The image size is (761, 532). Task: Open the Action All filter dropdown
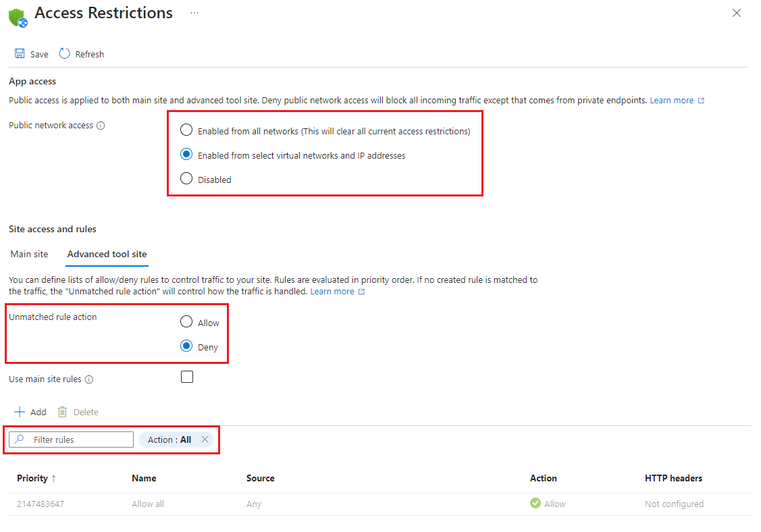click(170, 439)
